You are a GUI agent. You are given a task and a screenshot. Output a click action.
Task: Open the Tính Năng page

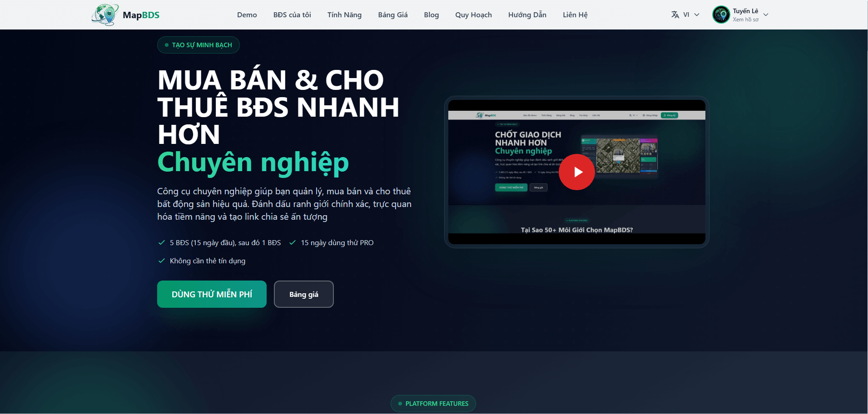pyautogui.click(x=344, y=15)
